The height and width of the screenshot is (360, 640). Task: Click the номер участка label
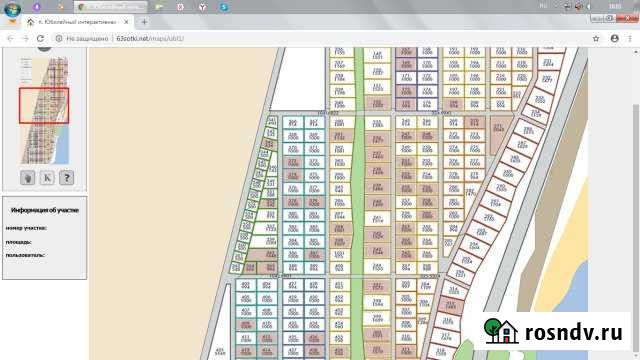[x=26, y=228]
